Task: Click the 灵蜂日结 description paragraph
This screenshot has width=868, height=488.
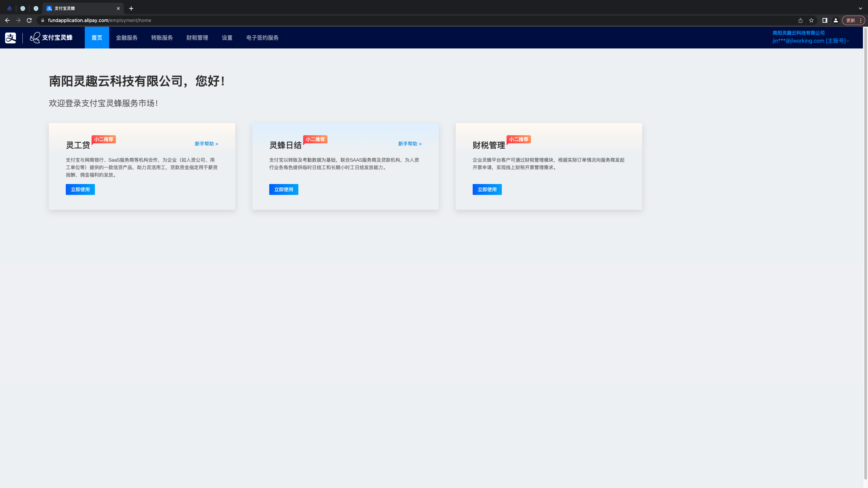Action: pos(344,164)
